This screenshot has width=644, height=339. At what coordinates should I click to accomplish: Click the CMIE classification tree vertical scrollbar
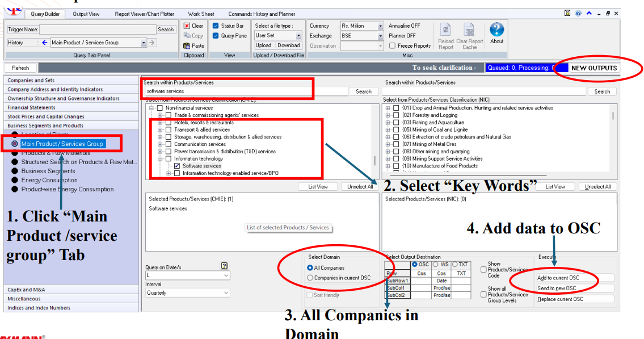click(x=374, y=161)
